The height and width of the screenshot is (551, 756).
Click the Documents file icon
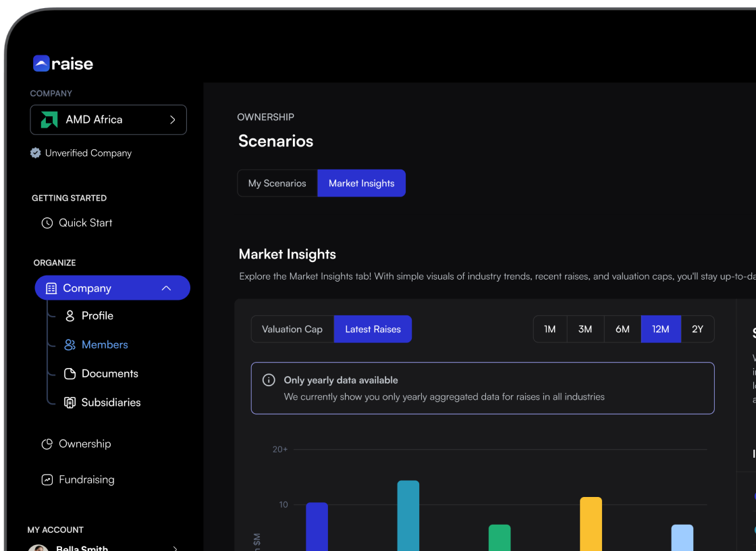click(70, 373)
